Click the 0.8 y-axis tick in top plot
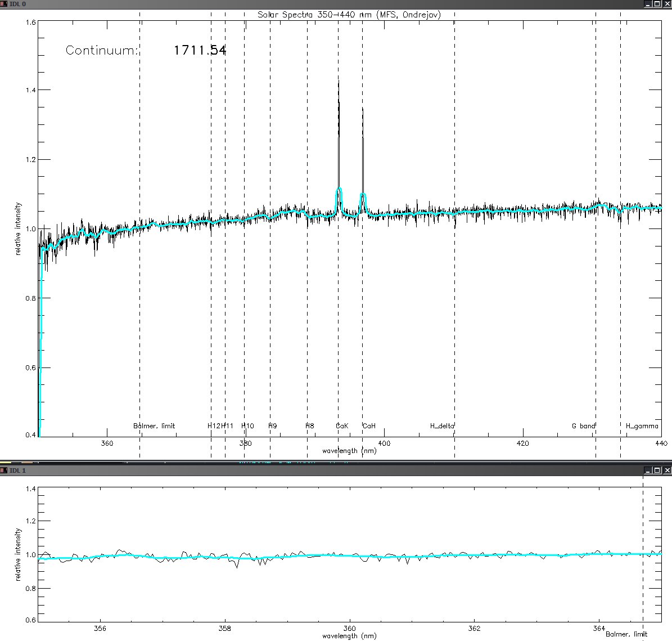This screenshot has height=641, width=672. [x=31, y=298]
